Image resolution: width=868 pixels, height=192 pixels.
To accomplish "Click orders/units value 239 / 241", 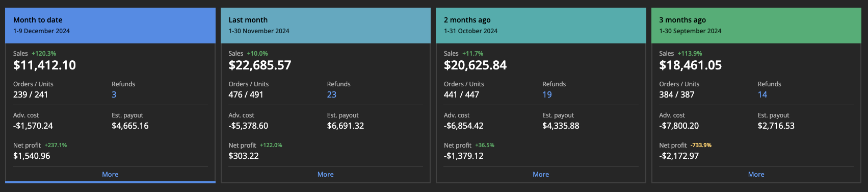I will tap(31, 94).
